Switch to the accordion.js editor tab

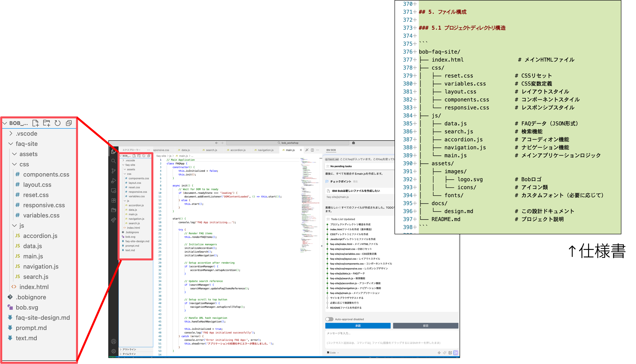236,150
